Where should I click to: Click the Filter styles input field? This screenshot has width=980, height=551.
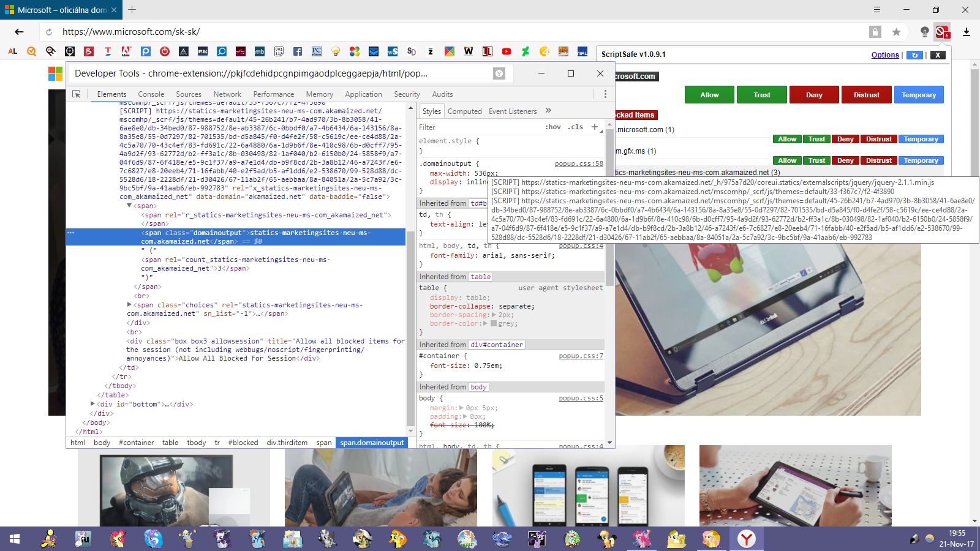[x=478, y=127]
